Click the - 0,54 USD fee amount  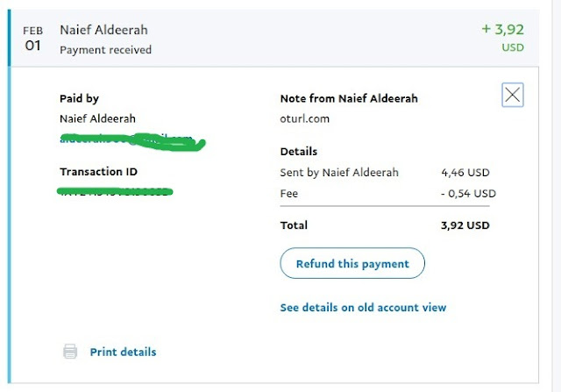467,193
